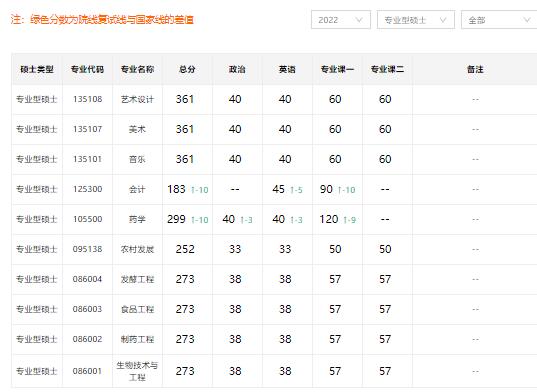This screenshot has height=392, width=537.
Task: Select major code 135108
Action: tap(87, 99)
